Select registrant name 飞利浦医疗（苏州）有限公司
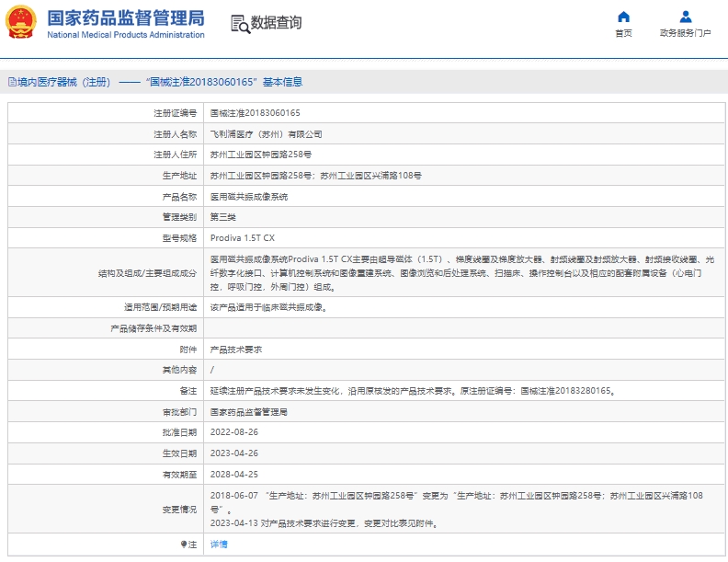This screenshot has height=562, width=728. tap(266, 134)
